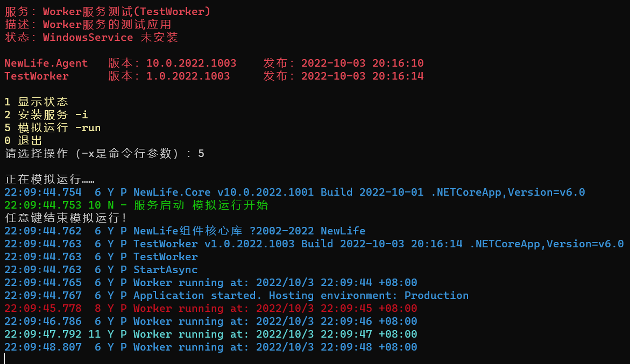Click the cyan Worker running 22:09:47 line
This screenshot has height=364, width=630.
click(x=210, y=334)
